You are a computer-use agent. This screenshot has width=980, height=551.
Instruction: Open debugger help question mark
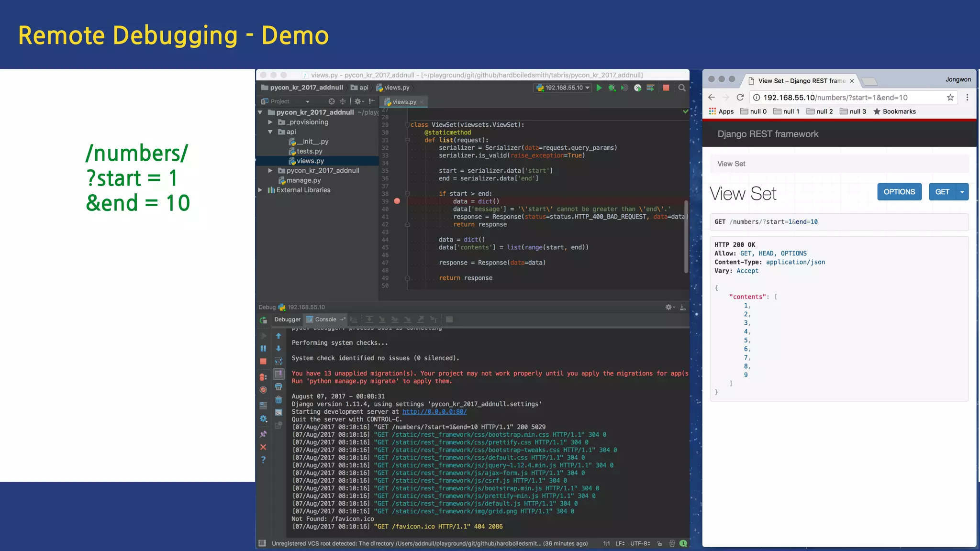[x=263, y=460]
